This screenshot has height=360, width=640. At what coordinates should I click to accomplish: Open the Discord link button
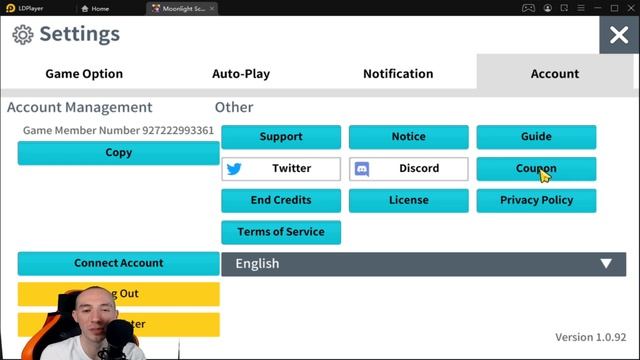pyautogui.click(x=409, y=169)
